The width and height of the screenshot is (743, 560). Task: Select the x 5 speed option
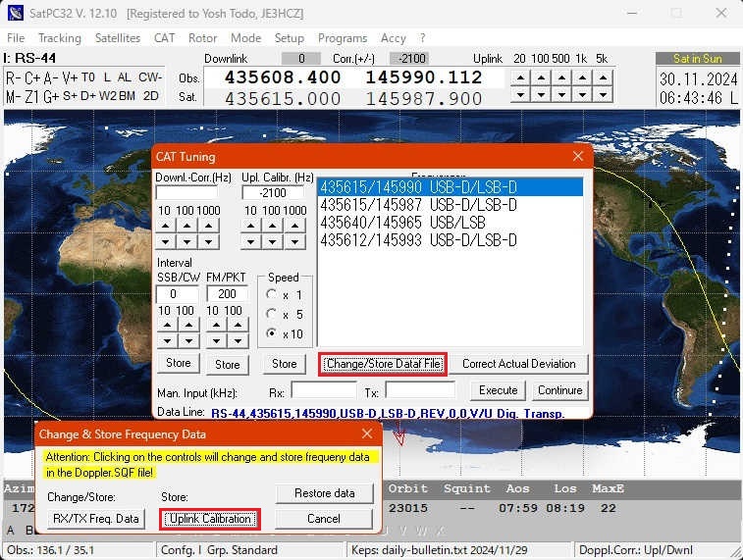pyautogui.click(x=271, y=315)
